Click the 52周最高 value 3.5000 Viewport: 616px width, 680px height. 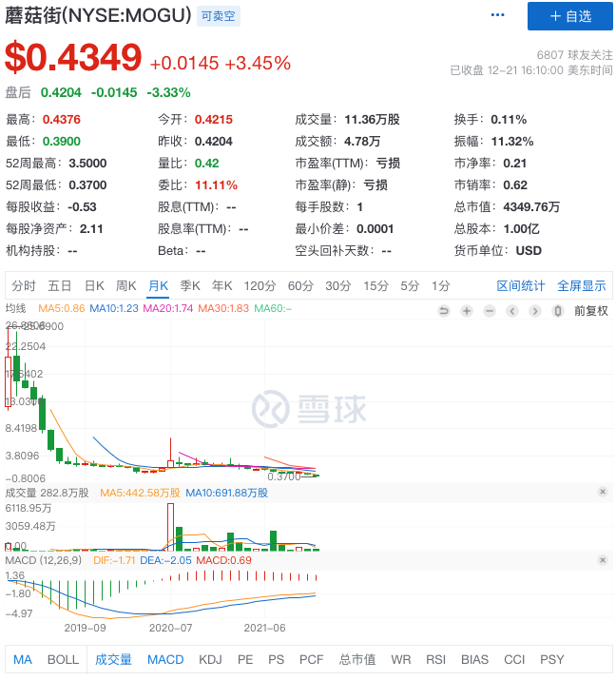tap(87, 163)
